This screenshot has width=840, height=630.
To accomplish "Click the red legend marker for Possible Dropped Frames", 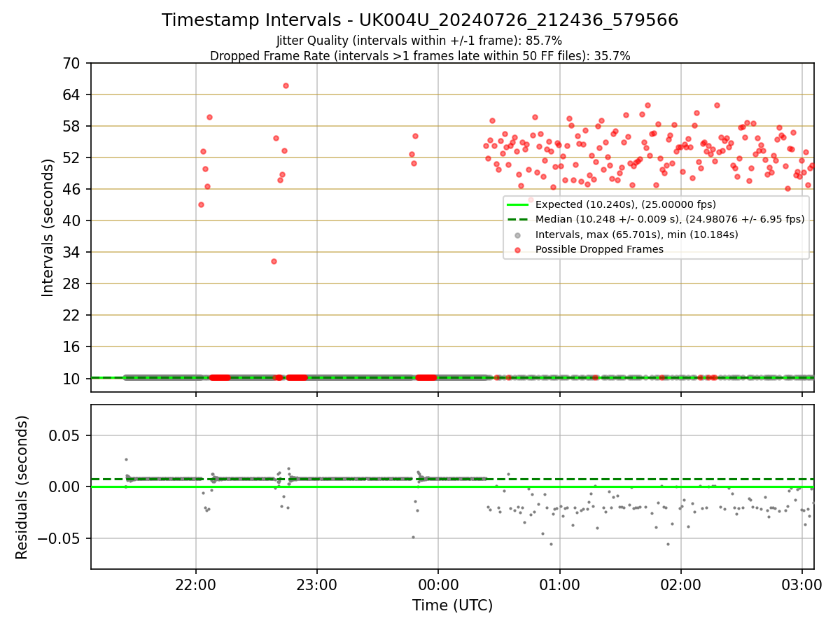I will click(517, 250).
